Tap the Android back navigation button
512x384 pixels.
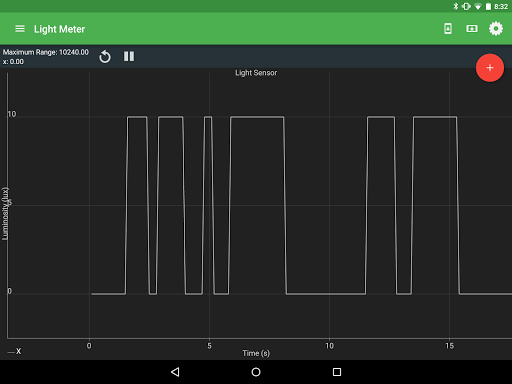[x=175, y=372]
